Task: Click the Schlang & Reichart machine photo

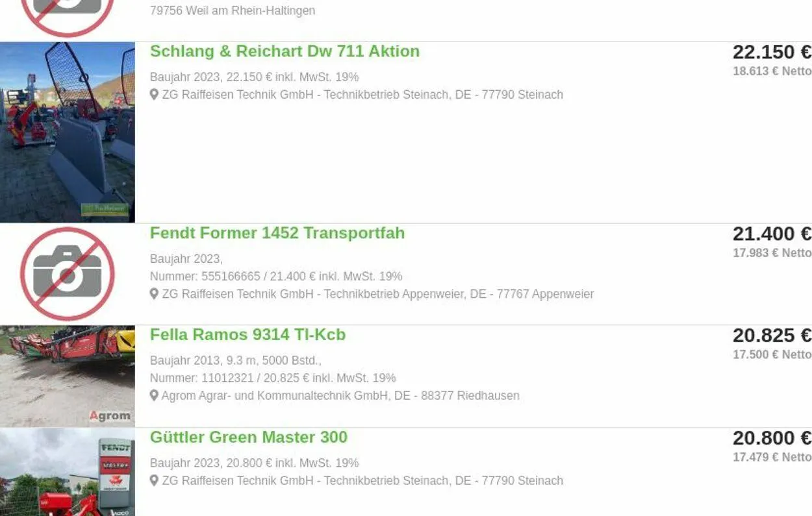Action: point(67,132)
